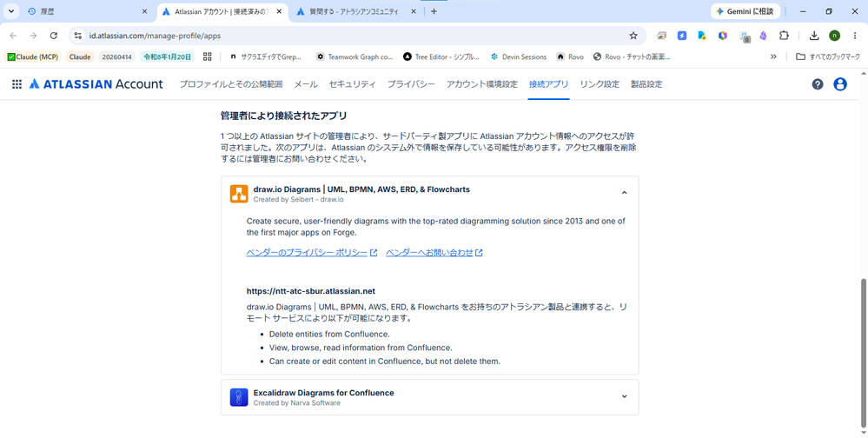
Task: Open the green Chrome profile avatar
Action: (834, 36)
